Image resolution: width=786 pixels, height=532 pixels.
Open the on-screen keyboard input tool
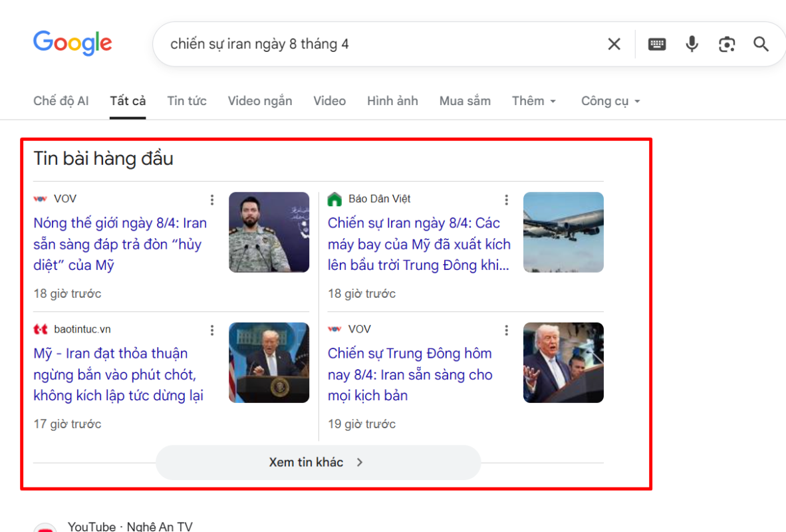(x=657, y=45)
